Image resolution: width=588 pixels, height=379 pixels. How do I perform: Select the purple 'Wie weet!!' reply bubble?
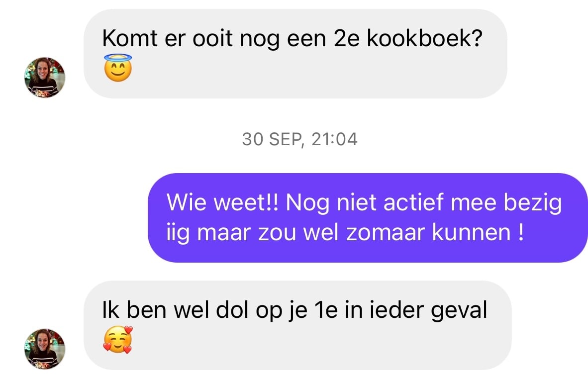click(x=368, y=218)
